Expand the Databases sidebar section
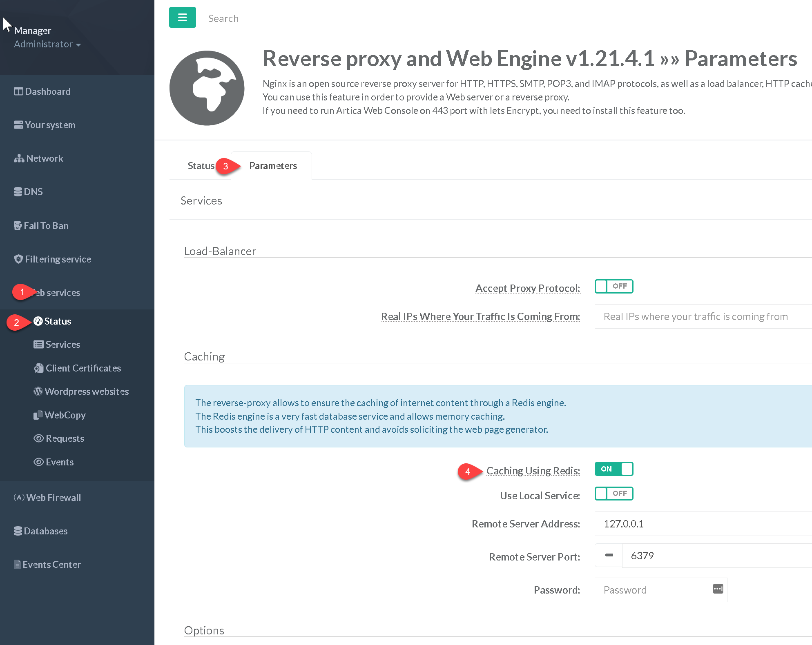Screen dimensions: 812x645 coord(45,531)
